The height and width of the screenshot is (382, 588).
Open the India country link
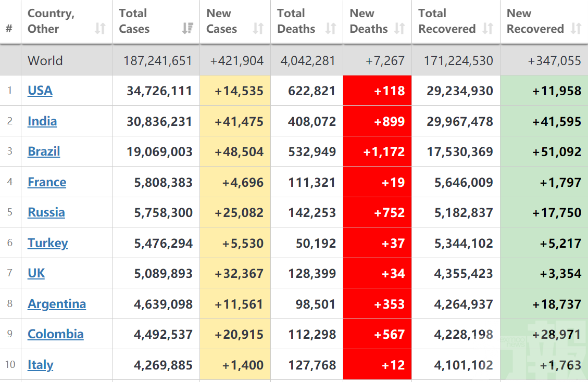(x=42, y=121)
